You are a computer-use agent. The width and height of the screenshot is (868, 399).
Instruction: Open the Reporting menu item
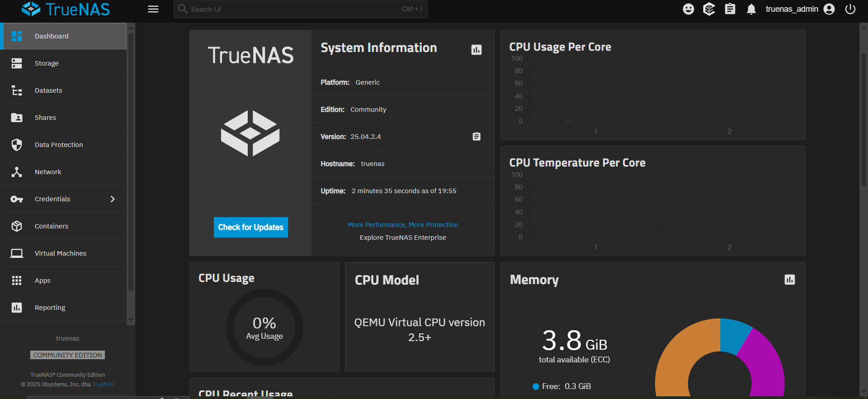pos(64,308)
